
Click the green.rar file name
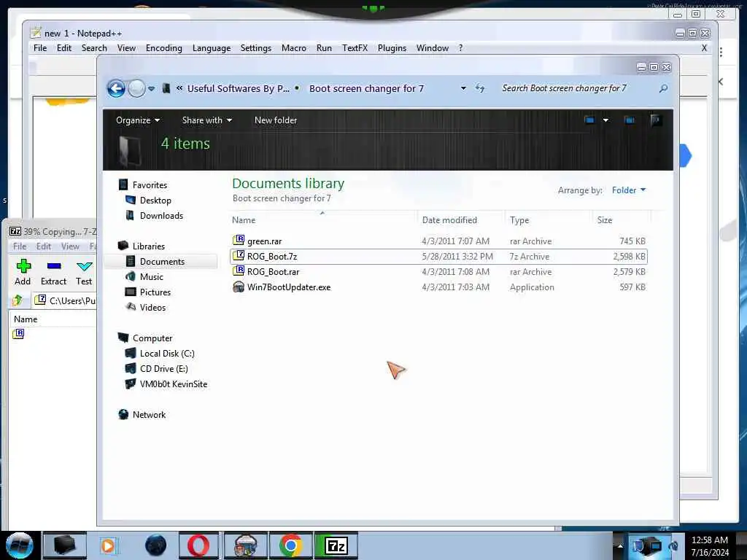pyautogui.click(x=264, y=241)
